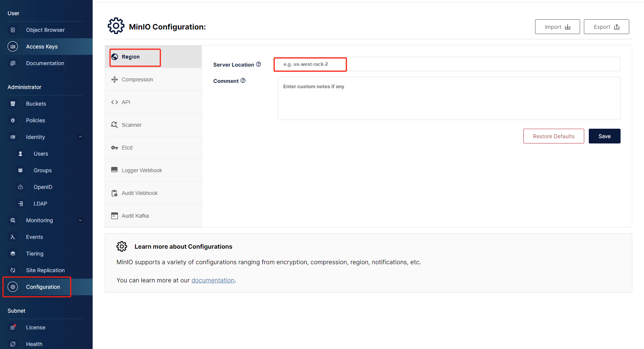Collapse the Identity submenu chevron

(x=80, y=137)
